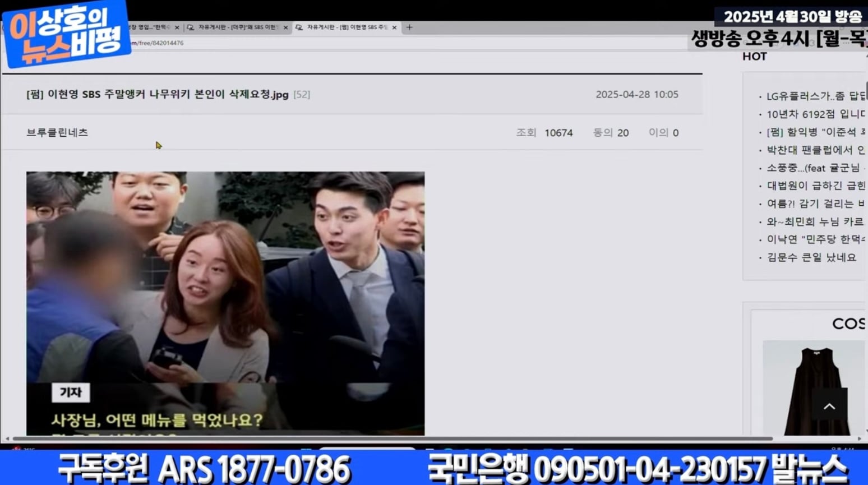Open HOT post '여름?! 감기 걸리는'
Screen dimensions: 868x485
pyautogui.click(x=816, y=204)
